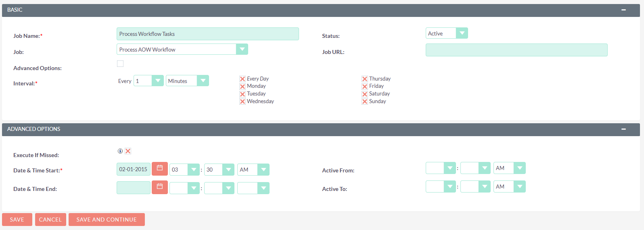
Task: Collapse the ADVANCED OPTIONS panel minus icon
Action: (623, 129)
